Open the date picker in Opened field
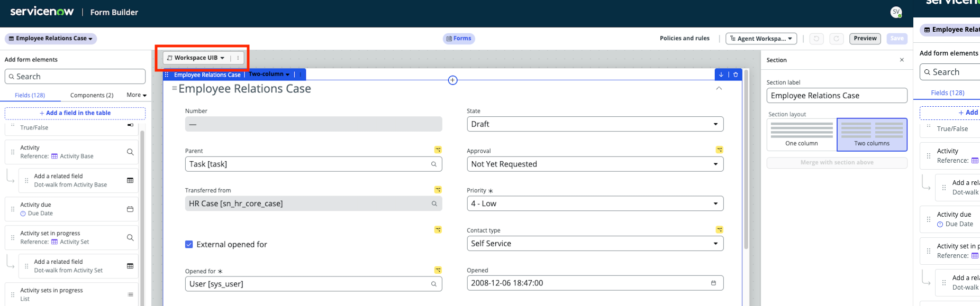The height and width of the screenshot is (306, 980). click(x=713, y=283)
